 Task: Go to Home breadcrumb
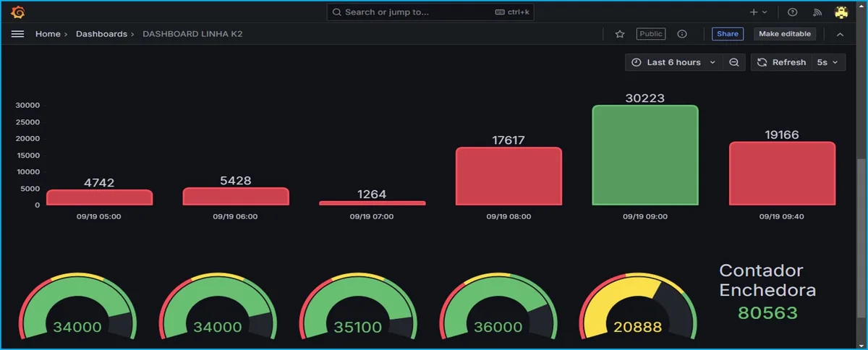(x=48, y=34)
